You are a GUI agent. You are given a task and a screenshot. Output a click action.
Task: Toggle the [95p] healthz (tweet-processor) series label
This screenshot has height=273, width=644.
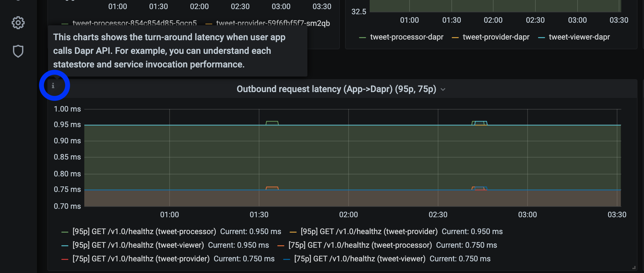coord(144,231)
